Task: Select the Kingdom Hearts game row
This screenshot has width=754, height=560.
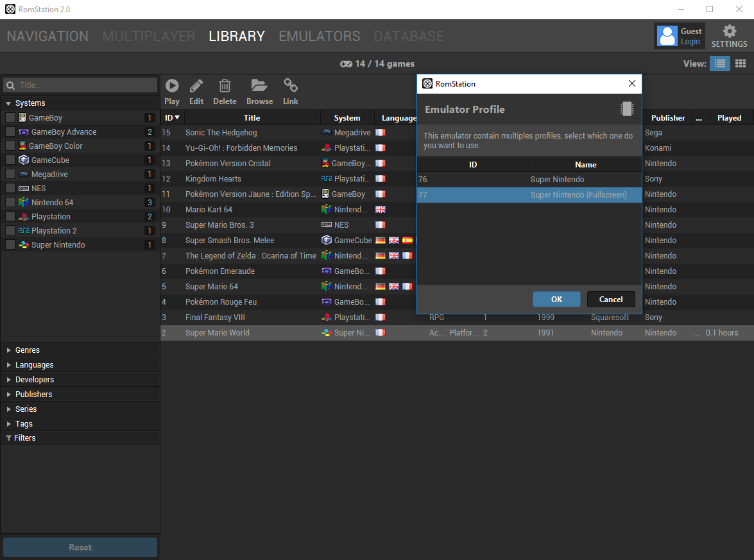Action: 289,179
